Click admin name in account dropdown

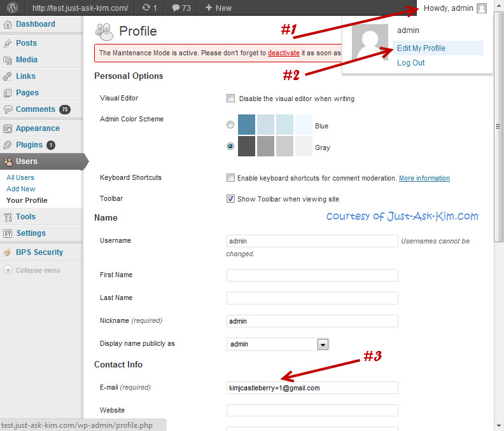pyautogui.click(x=408, y=31)
